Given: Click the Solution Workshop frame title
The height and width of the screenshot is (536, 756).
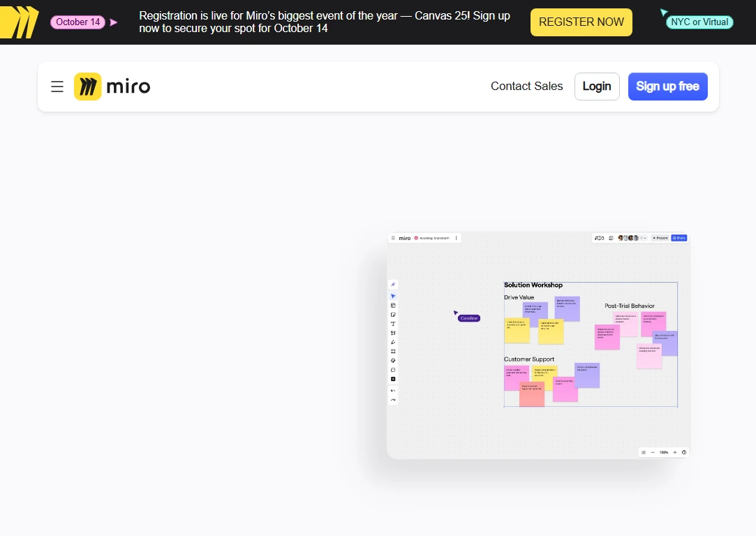Looking at the screenshot, I should click(533, 285).
